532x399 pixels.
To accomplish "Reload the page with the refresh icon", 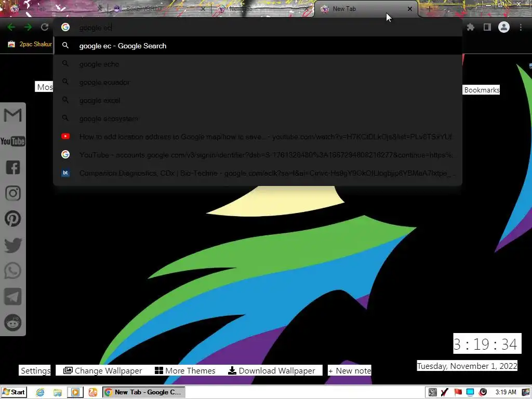I will [x=45, y=27].
